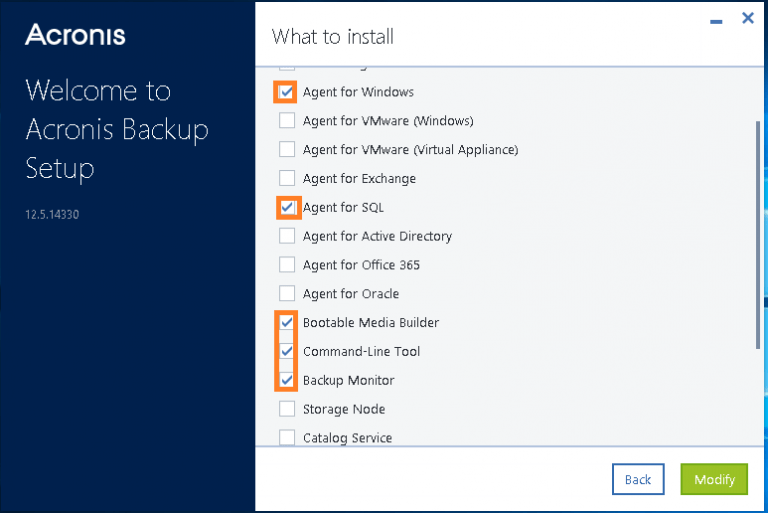Screen dimensions: 768x513
Task: Toggle the Command-Line Tool checkbox
Action: [287, 351]
